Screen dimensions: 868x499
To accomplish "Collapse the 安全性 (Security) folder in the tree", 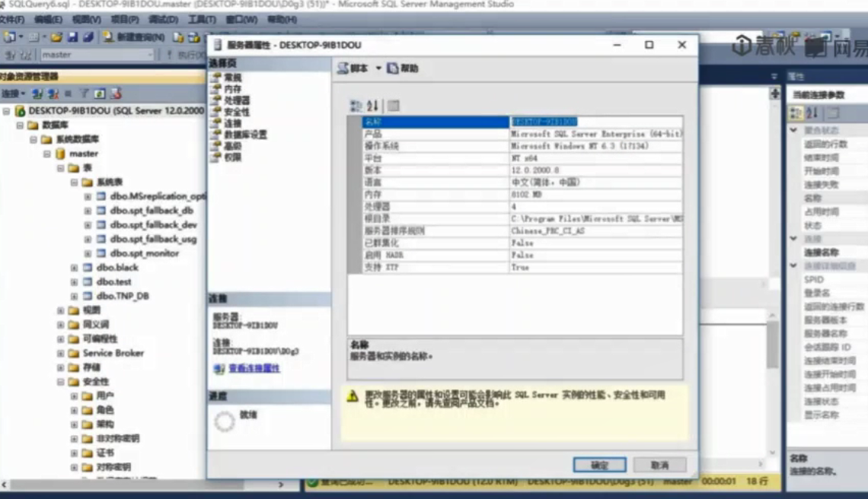I will [60, 382].
